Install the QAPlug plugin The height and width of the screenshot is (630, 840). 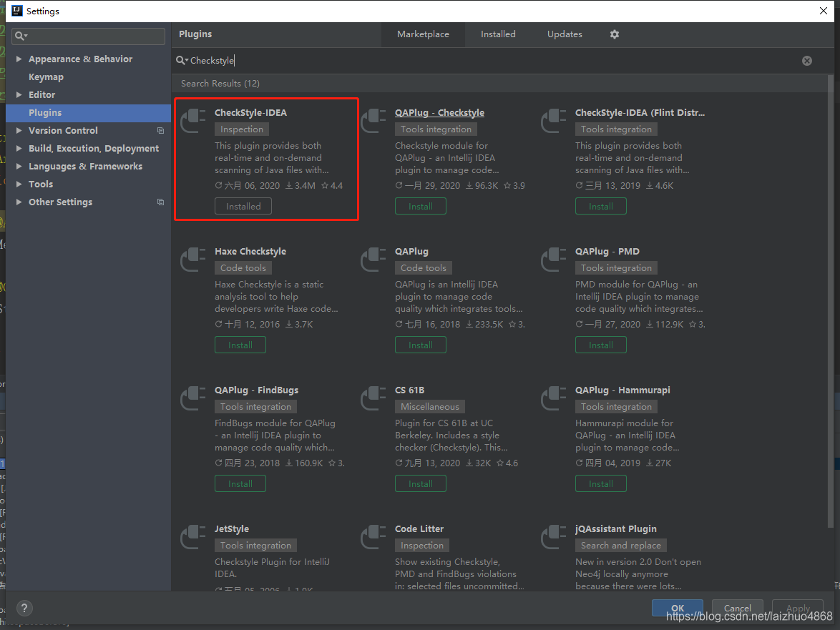point(421,345)
